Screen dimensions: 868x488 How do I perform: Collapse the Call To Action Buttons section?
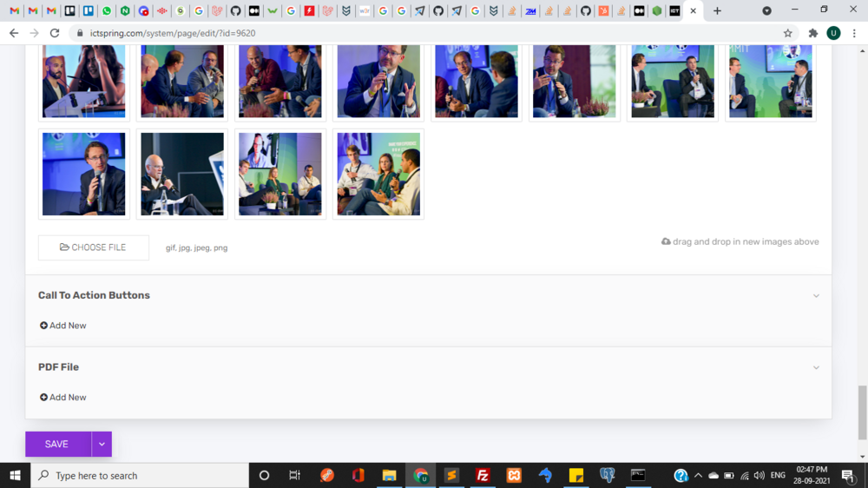click(x=816, y=296)
